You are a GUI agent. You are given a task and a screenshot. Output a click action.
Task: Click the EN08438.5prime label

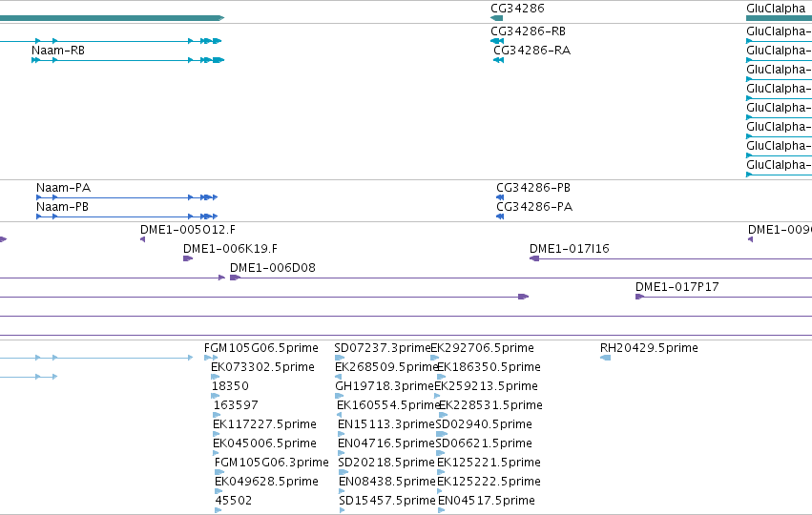pos(387,482)
